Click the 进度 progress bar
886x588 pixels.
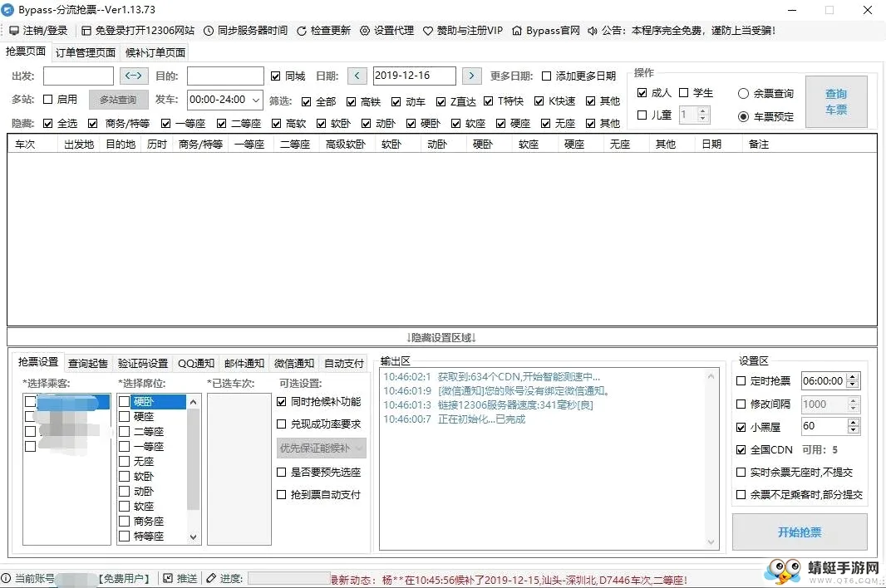pos(289,578)
